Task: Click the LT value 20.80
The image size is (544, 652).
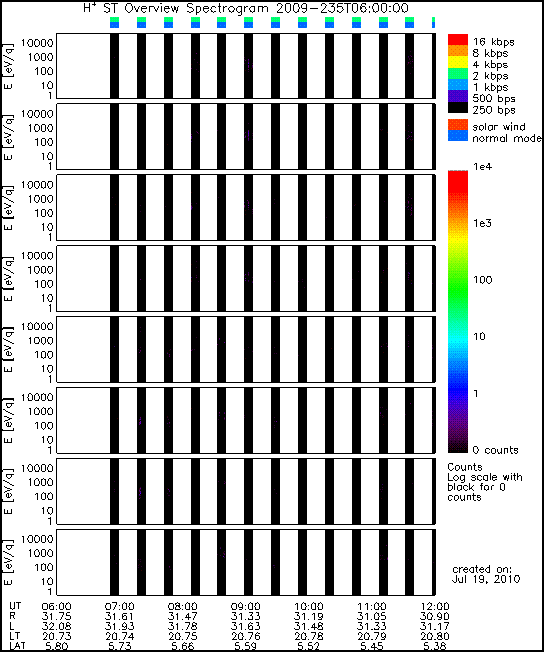Action: coord(435,636)
